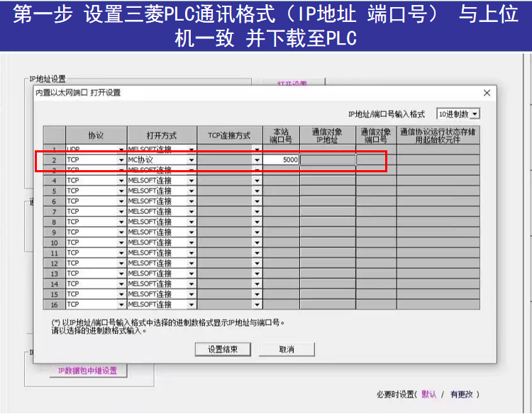
Task: Click the 打开方式 column header
Action: coord(162,135)
